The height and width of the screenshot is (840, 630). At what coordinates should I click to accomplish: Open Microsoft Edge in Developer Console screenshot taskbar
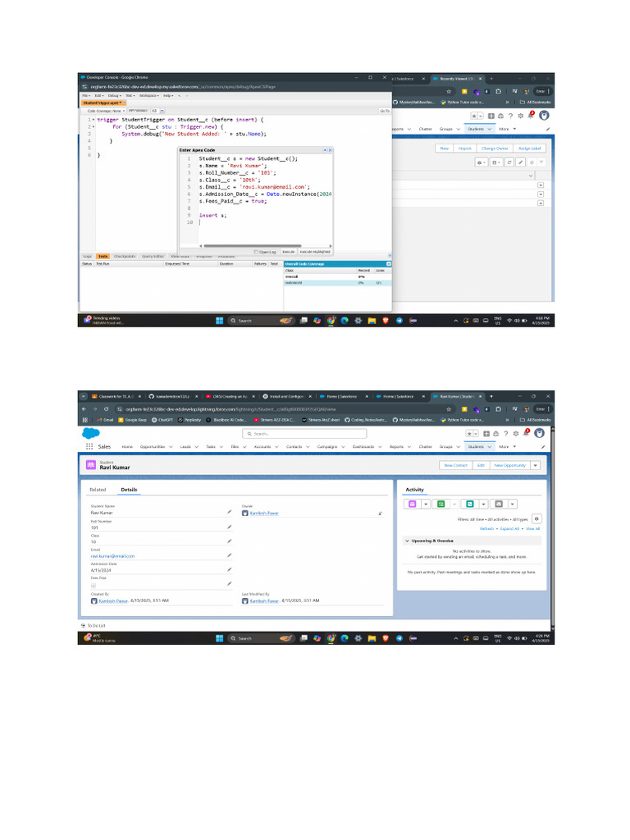click(x=345, y=321)
